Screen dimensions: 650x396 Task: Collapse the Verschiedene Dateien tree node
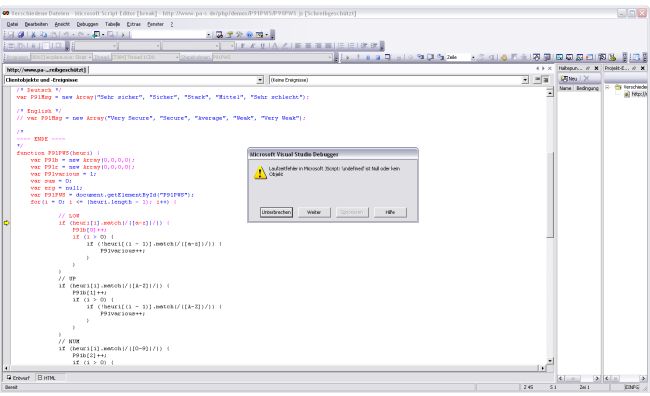click(607, 87)
